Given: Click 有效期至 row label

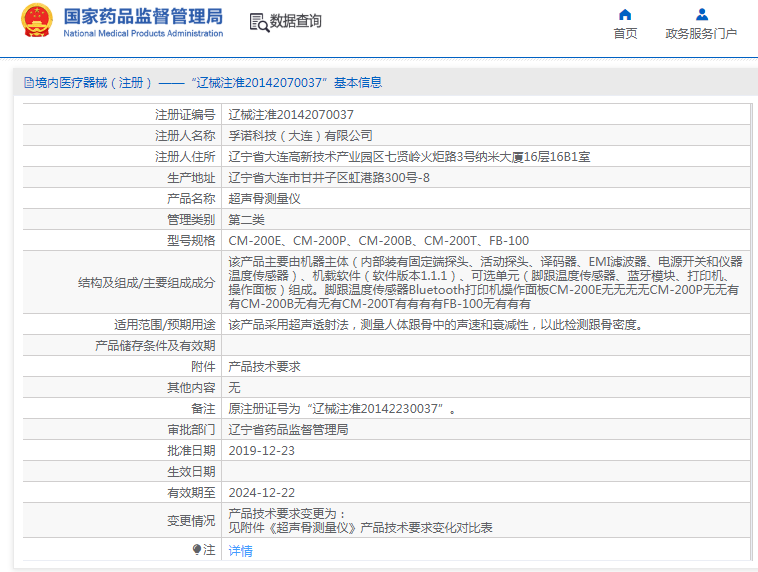Looking at the screenshot, I should (191, 493).
